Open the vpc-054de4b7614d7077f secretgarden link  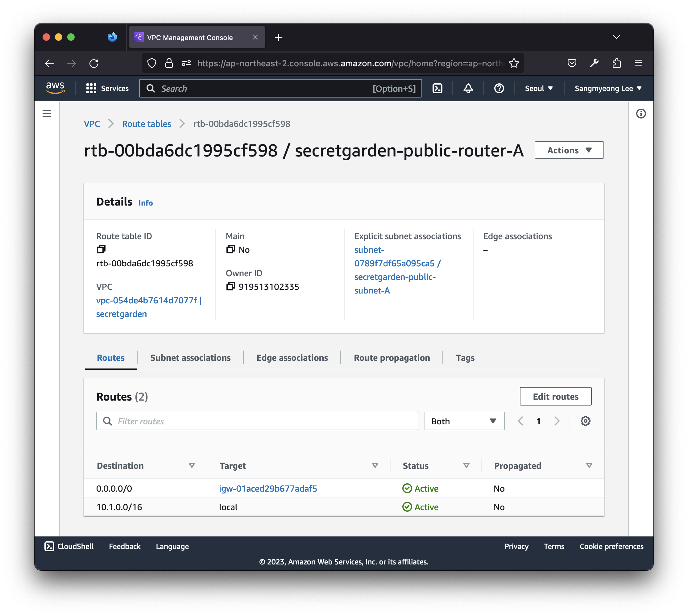coord(149,307)
